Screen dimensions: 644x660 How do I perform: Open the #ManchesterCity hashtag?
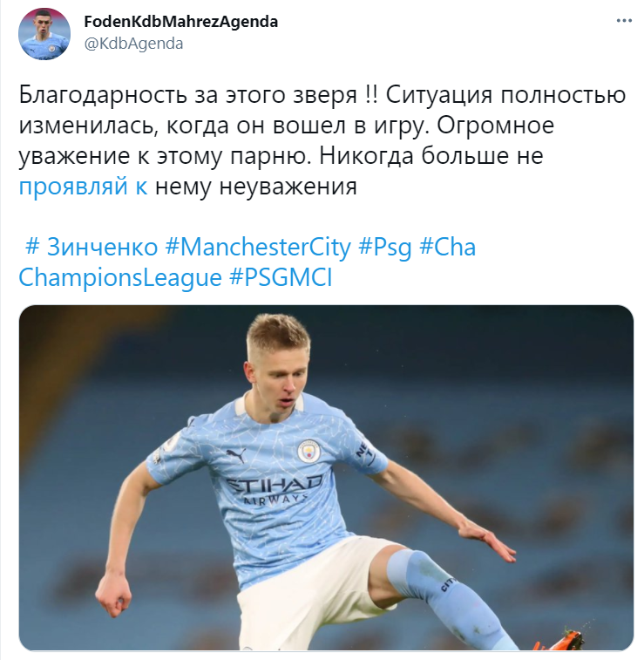point(258,247)
